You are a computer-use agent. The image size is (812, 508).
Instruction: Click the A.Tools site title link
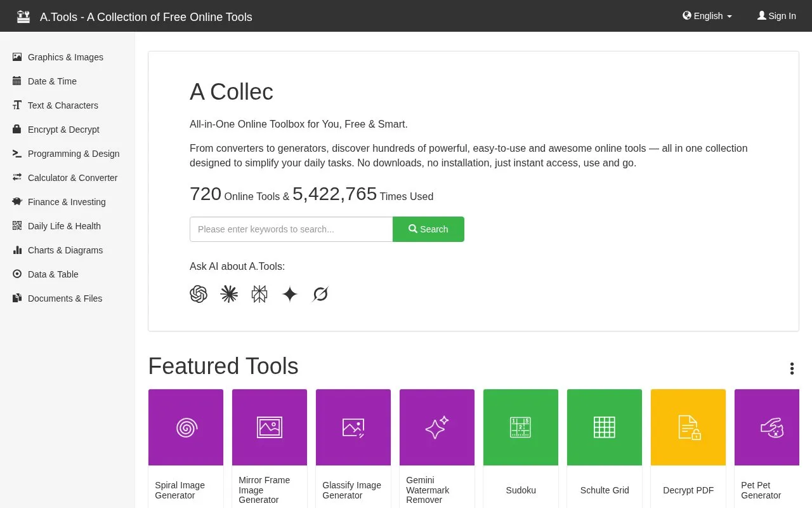(x=146, y=17)
